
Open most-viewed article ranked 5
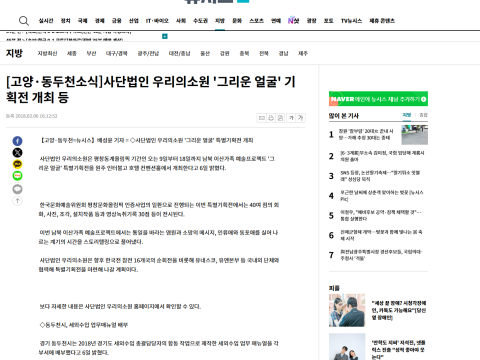coord(381,215)
